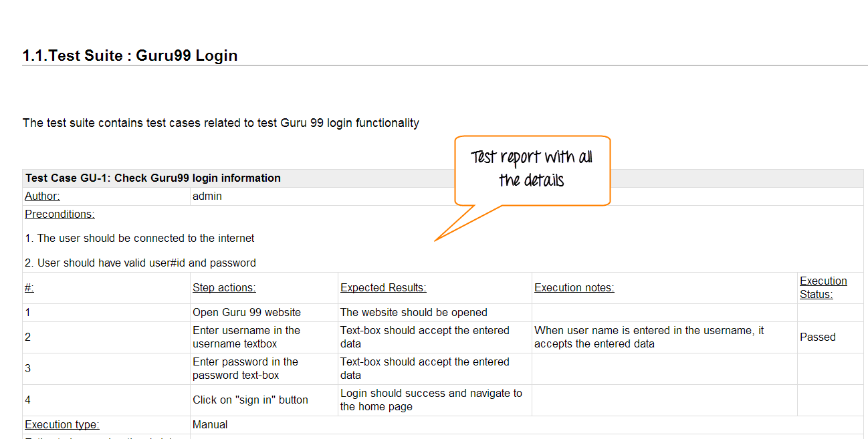868x439 pixels.
Task: Select the "Enter username" step action cell
Action: [x=246, y=337]
